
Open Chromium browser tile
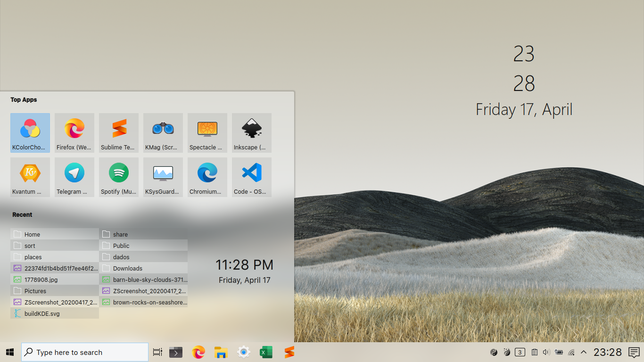coord(207,177)
